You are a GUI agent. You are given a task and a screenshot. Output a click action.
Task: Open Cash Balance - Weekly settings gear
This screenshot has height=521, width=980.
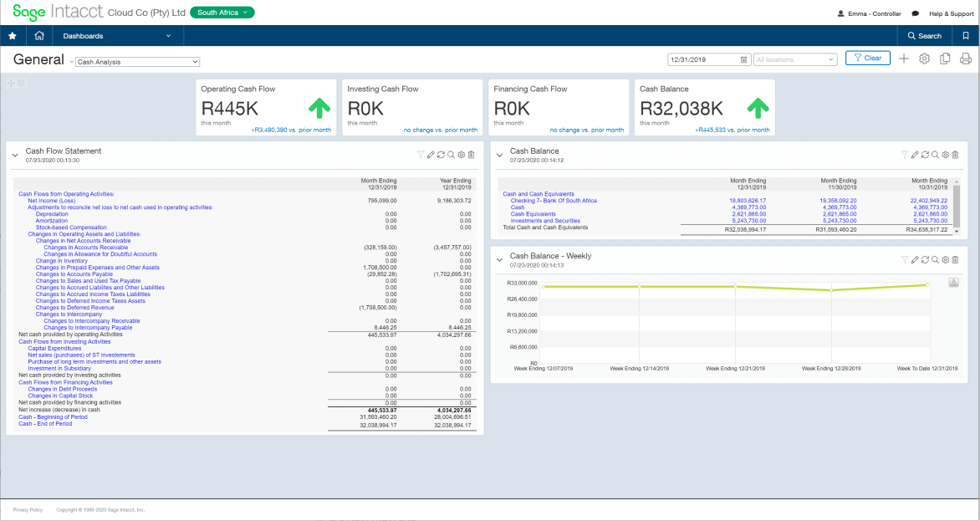[945, 259]
